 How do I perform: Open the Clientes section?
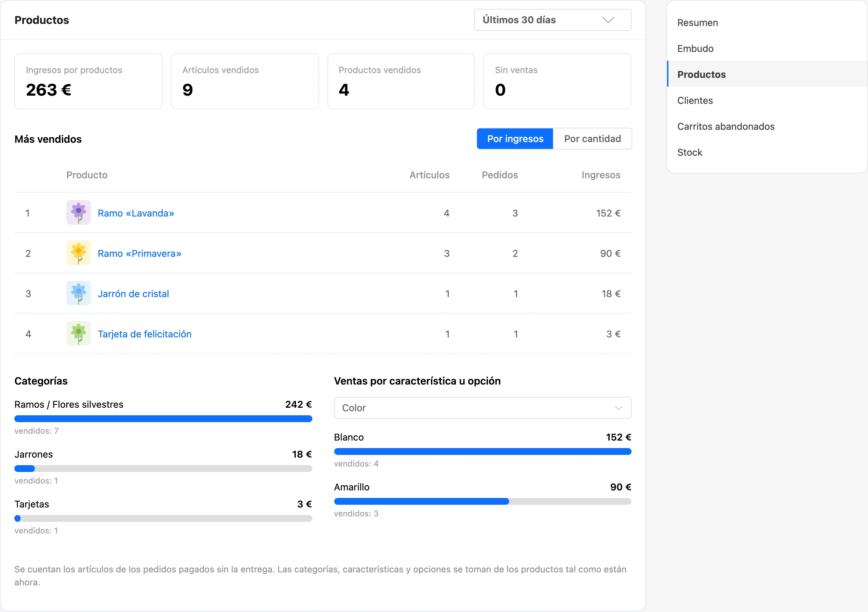[695, 100]
